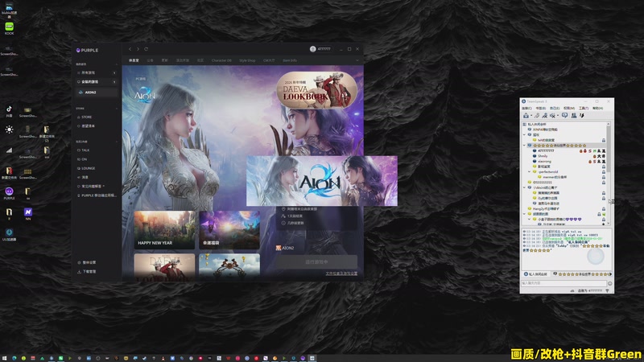Click the TeamSpeak channel tree scrollbar
Screen dimensions: 644x362
609,172
